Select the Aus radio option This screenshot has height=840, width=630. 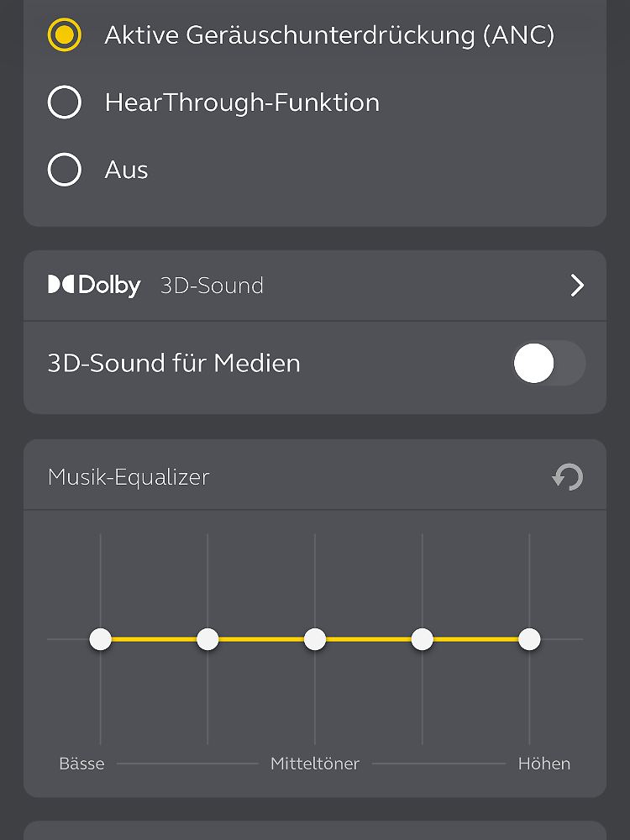click(65, 170)
